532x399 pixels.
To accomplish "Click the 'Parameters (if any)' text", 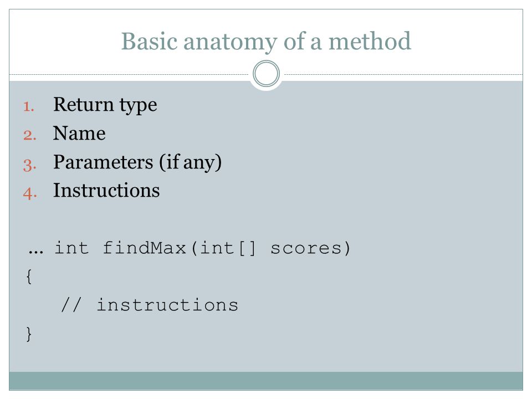I will tap(137, 162).
